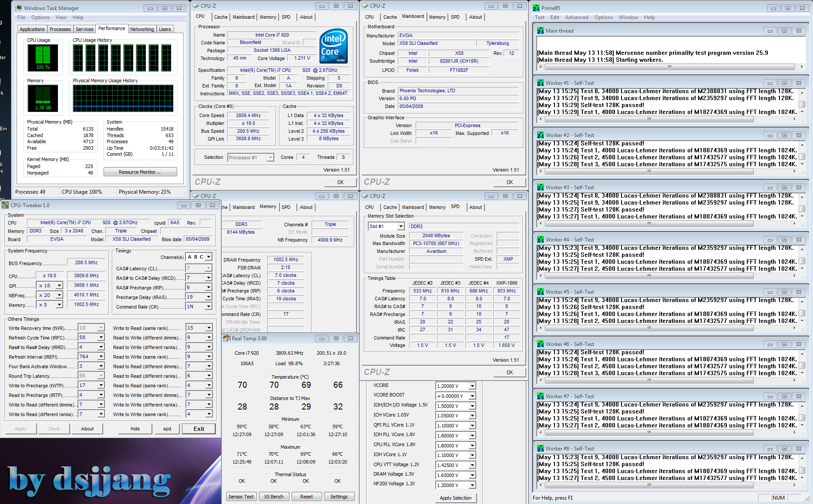Click the Resource Monitor button
This screenshot has height=504, width=813.
click(140, 172)
